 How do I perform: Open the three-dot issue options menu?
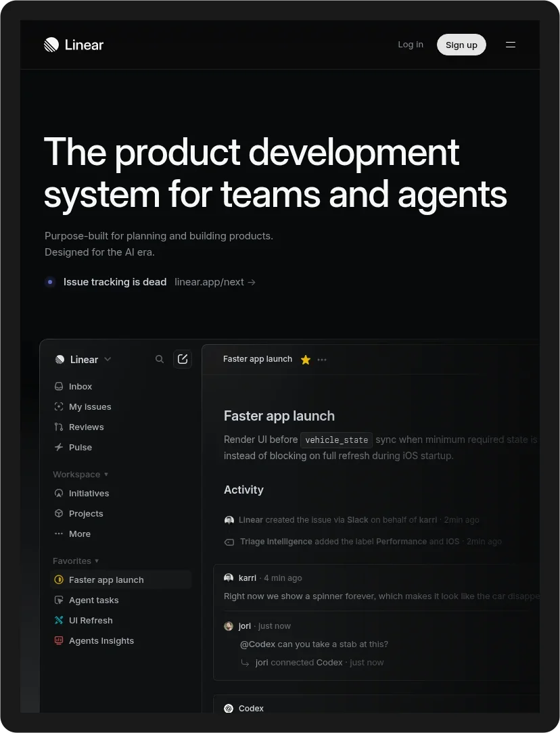coord(322,360)
